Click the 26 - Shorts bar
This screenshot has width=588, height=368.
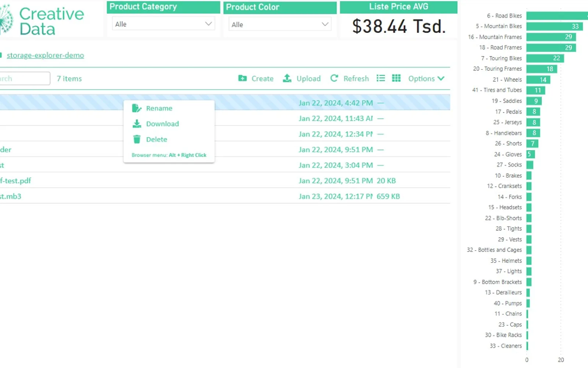[x=532, y=144]
